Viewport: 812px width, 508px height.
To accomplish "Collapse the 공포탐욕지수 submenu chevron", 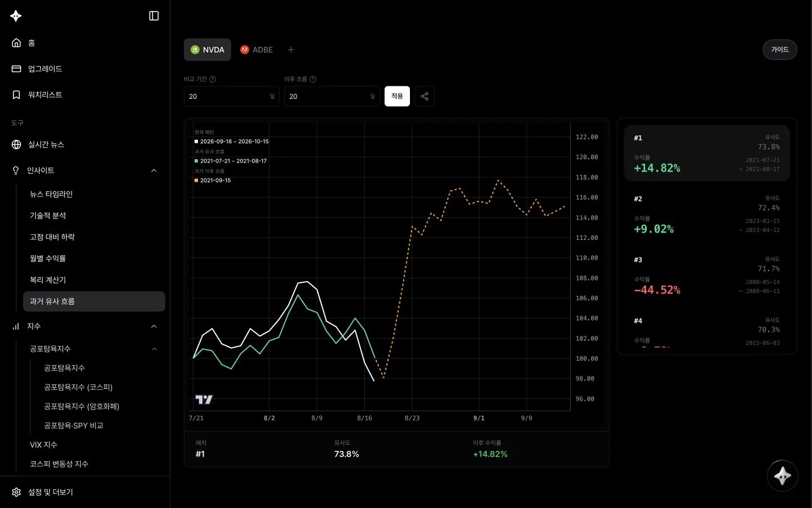I will tap(155, 349).
